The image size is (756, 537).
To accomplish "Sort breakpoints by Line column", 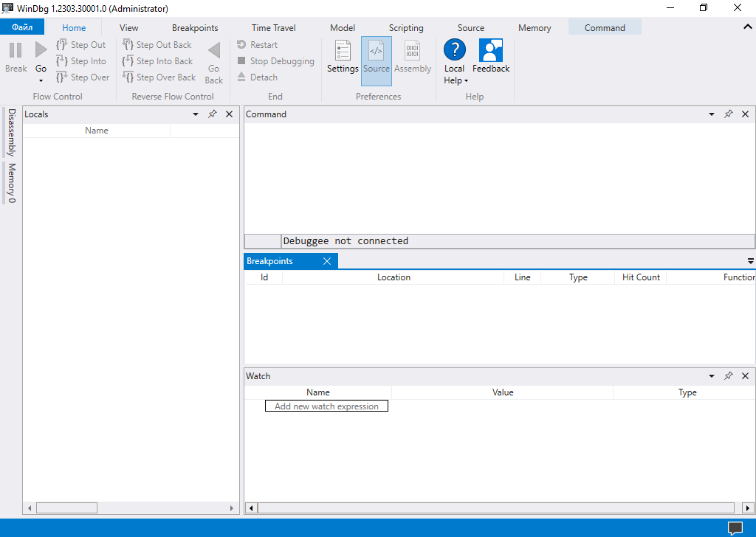I will click(522, 277).
